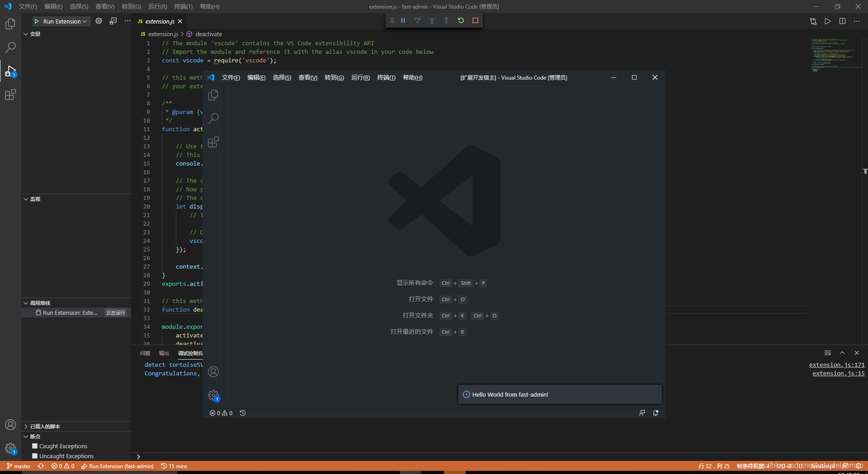Open Explorer in main window activity bar
The width and height of the screenshot is (868, 474).
pos(10,24)
